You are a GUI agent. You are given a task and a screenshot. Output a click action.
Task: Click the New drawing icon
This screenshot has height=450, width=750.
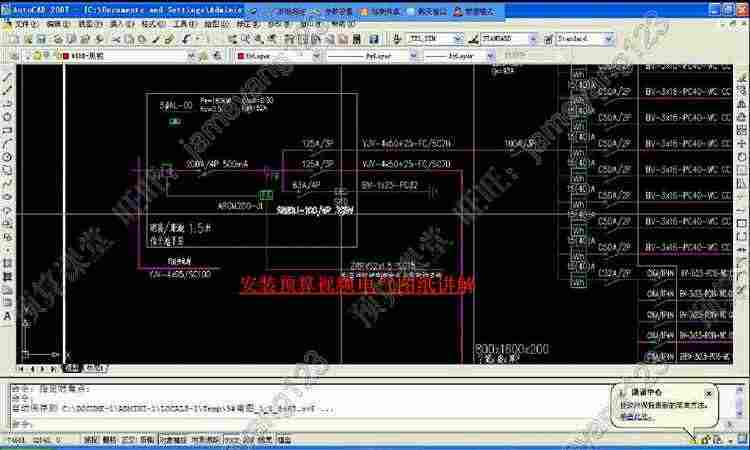click(13, 39)
